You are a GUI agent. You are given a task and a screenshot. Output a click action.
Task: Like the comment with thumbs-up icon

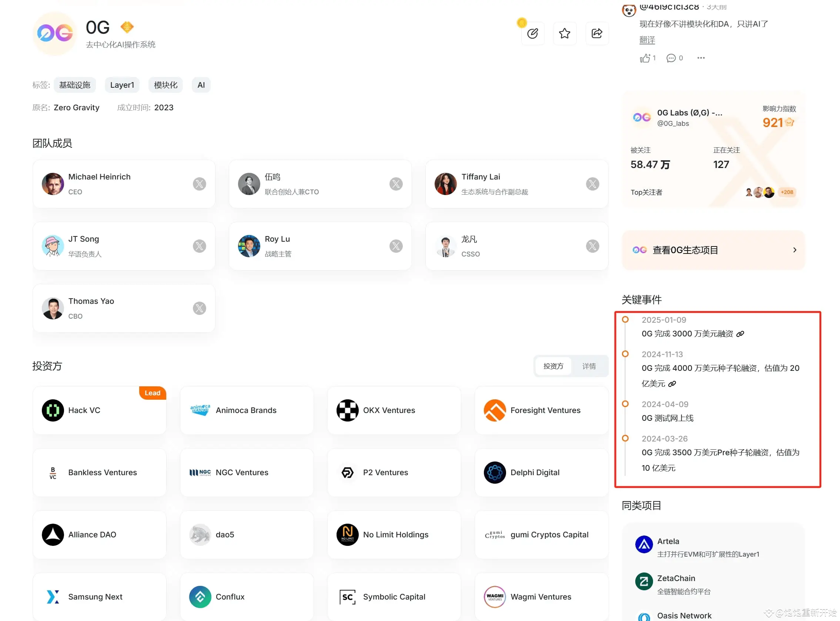click(645, 58)
